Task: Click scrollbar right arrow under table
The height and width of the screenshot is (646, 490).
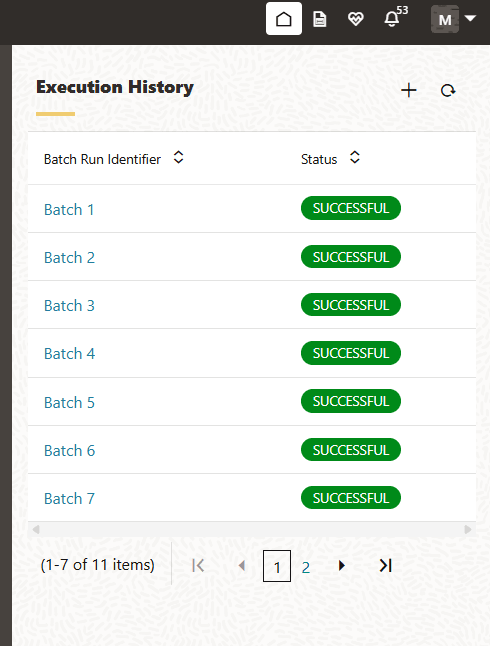Action: pos(468,529)
